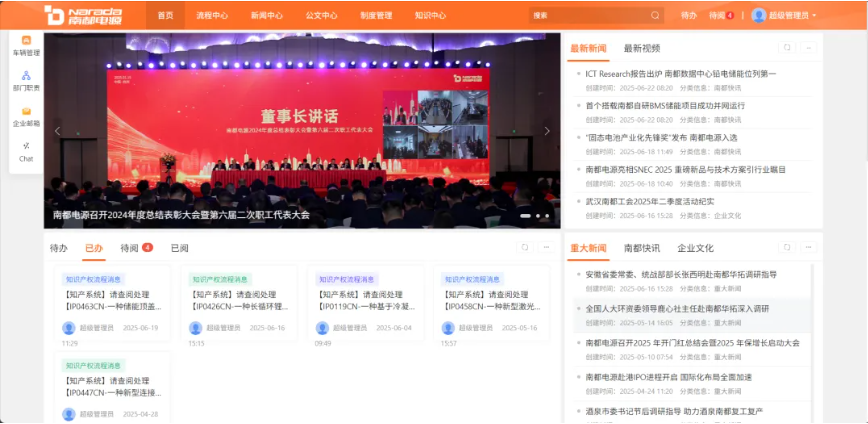Open news 首个搭载南都自研BMS储能项目
This screenshot has width=868, height=424.
pos(665,105)
